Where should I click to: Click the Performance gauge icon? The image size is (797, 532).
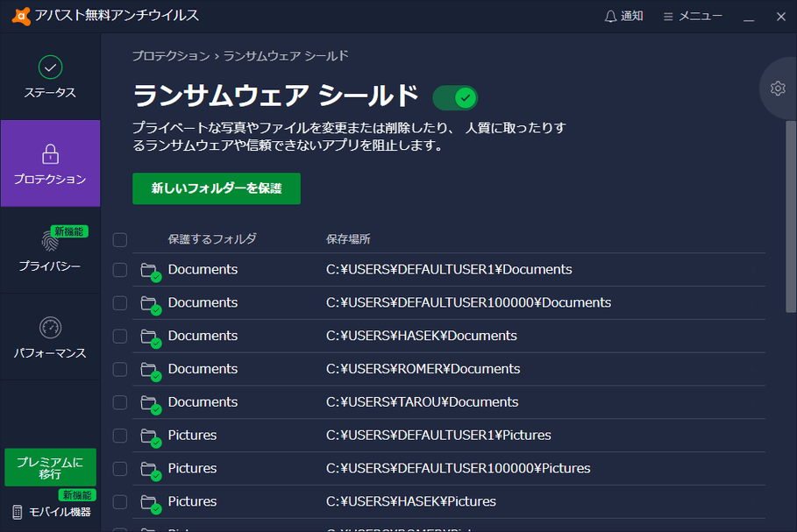(50, 328)
